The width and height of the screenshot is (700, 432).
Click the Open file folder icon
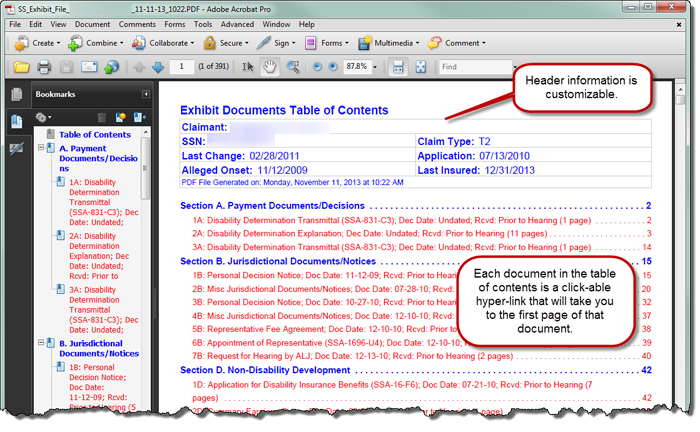(20, 67)
